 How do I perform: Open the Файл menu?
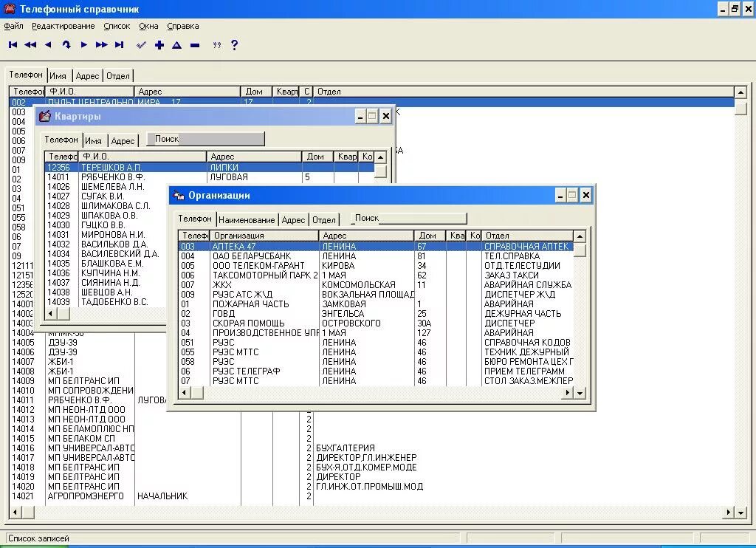tap(13, 26)
